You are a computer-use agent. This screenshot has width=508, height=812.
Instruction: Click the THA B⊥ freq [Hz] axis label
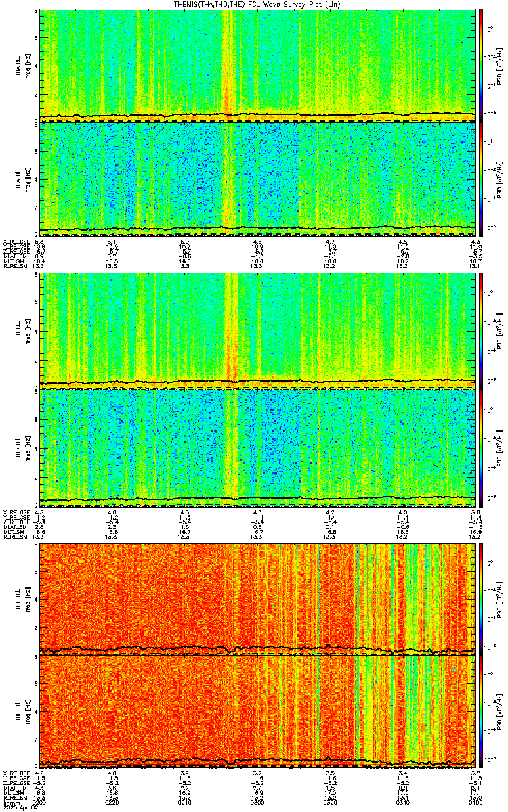click(x=28, y=66)
